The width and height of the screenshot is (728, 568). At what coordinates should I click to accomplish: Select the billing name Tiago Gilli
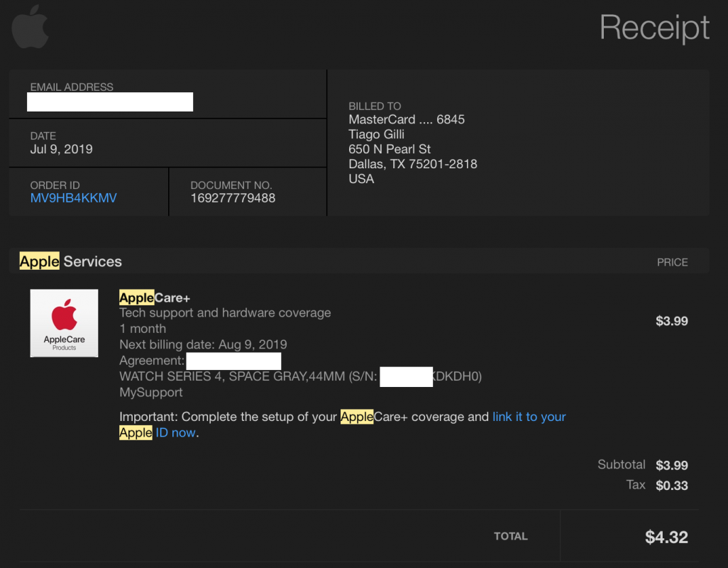point(377,134)
